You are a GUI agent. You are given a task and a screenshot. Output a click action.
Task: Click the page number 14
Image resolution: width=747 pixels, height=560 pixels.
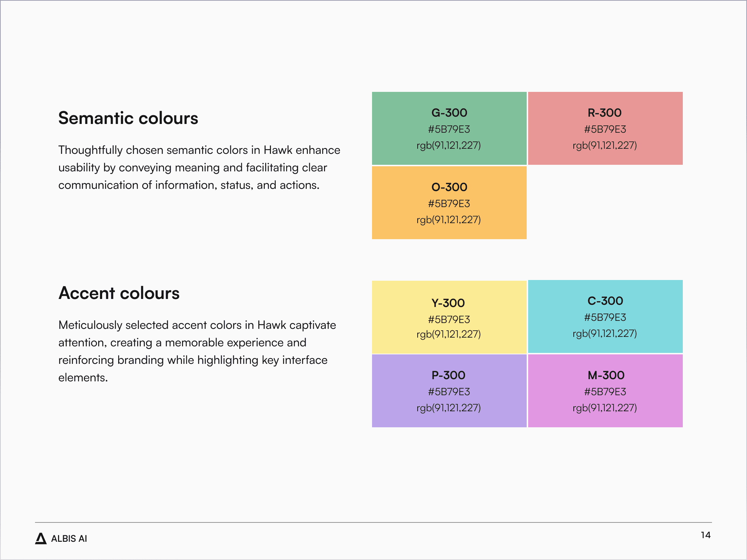point(705,535)
